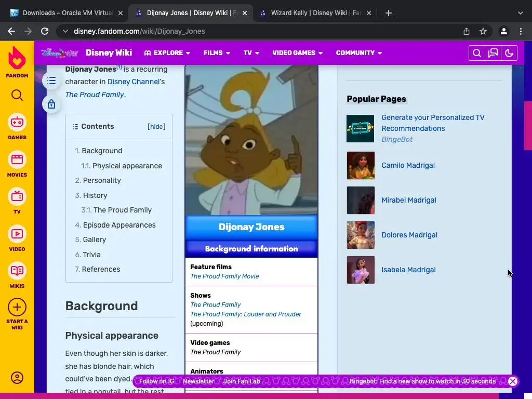Open The Proud Family Movie link

click(224, 276)
